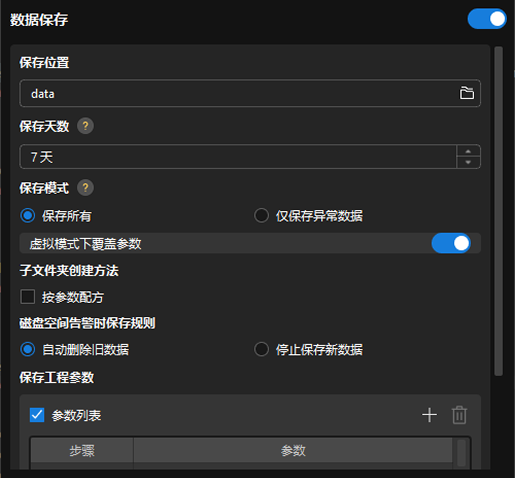Click the 磁盘空间告警时保存规则 heading
Image resolution: width=515 pixels, height=478 pixels.
(x=87, y=323)
